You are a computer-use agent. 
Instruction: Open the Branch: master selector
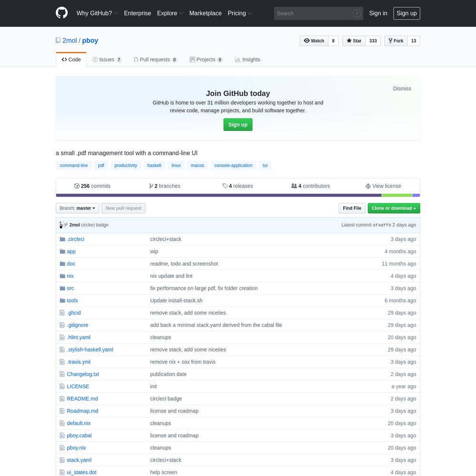click(x=78, y=208)
